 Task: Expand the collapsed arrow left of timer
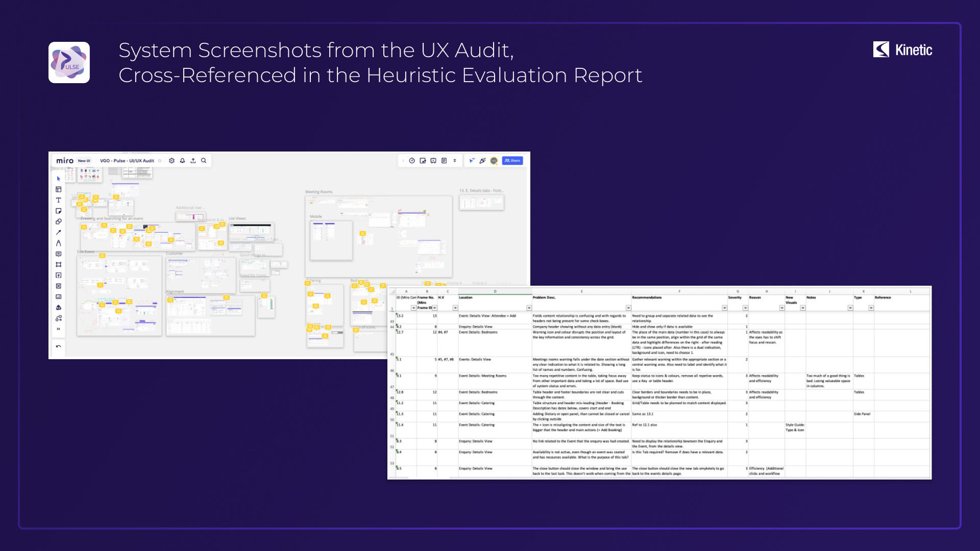(x=403, y=161)
